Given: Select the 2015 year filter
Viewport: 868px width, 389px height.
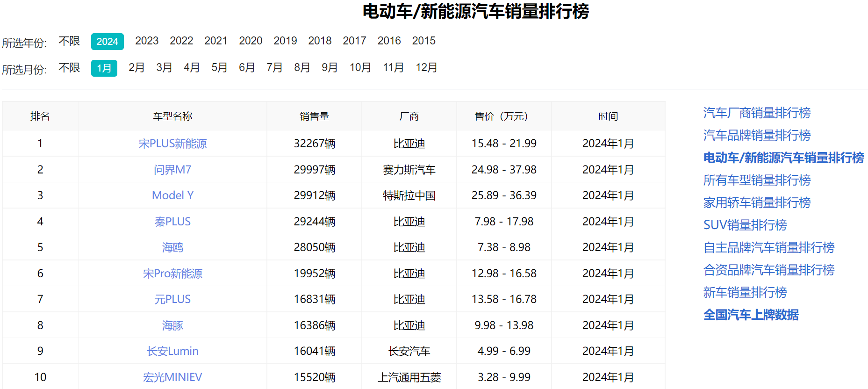Looking at the screenshot, I should coord(423,41).
